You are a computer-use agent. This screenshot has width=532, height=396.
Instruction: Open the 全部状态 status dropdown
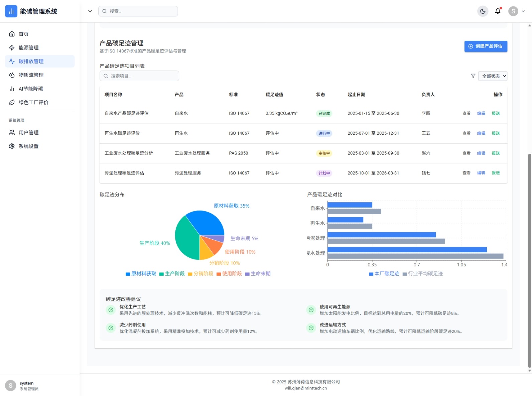(493, 76)
